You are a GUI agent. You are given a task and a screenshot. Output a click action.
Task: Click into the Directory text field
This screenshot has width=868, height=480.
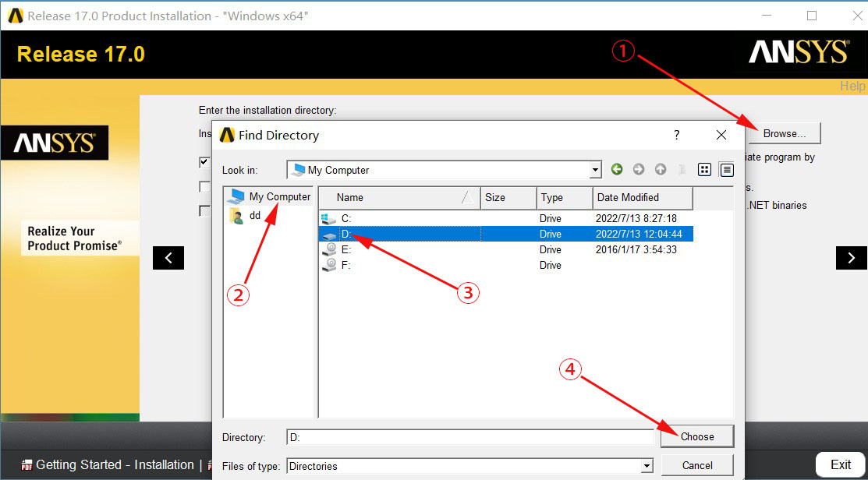tap(470, 437)
